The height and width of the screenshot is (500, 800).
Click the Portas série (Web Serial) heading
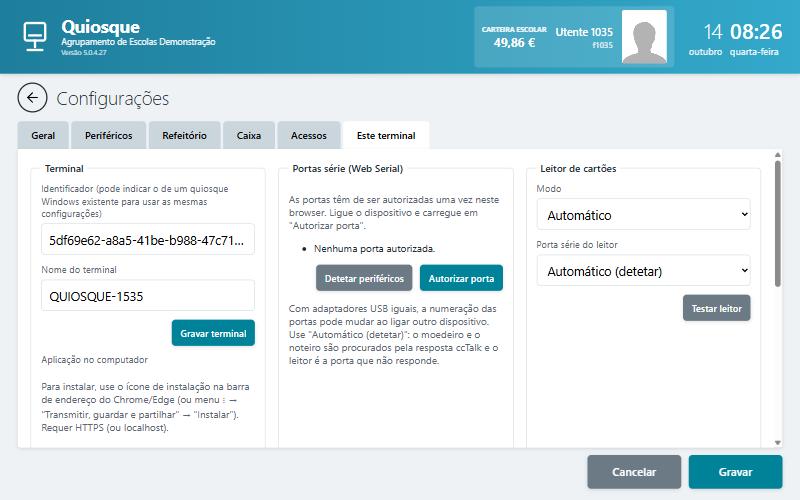(347, 168)
